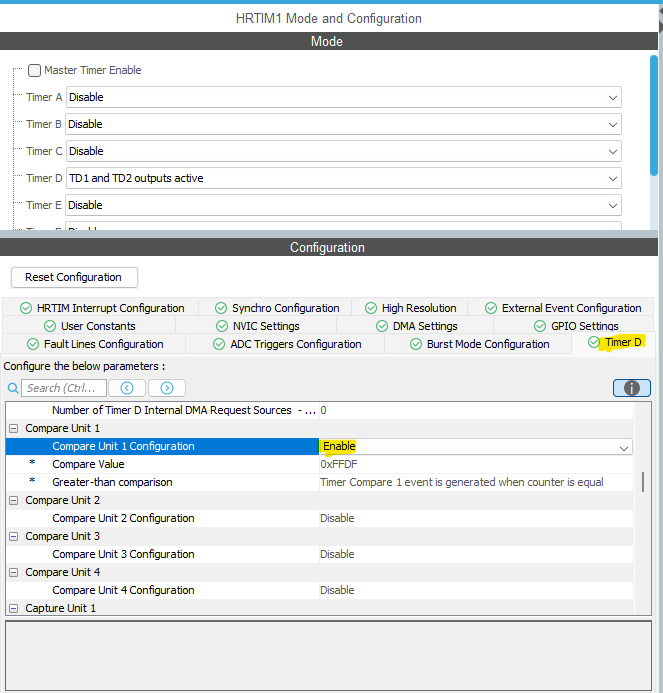Open the DMA Settings tab
663x693 pixels.
(x=416, y=326)
